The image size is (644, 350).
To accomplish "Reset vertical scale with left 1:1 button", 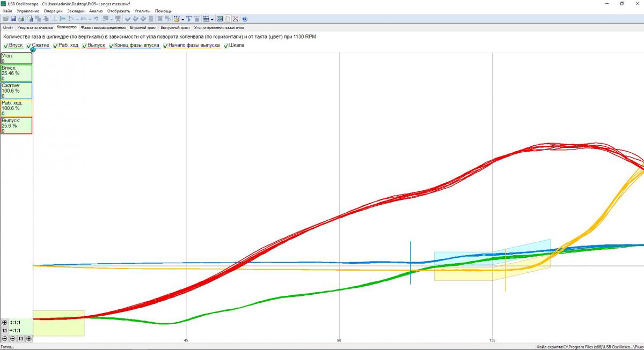I will click(x=5, y=331).
